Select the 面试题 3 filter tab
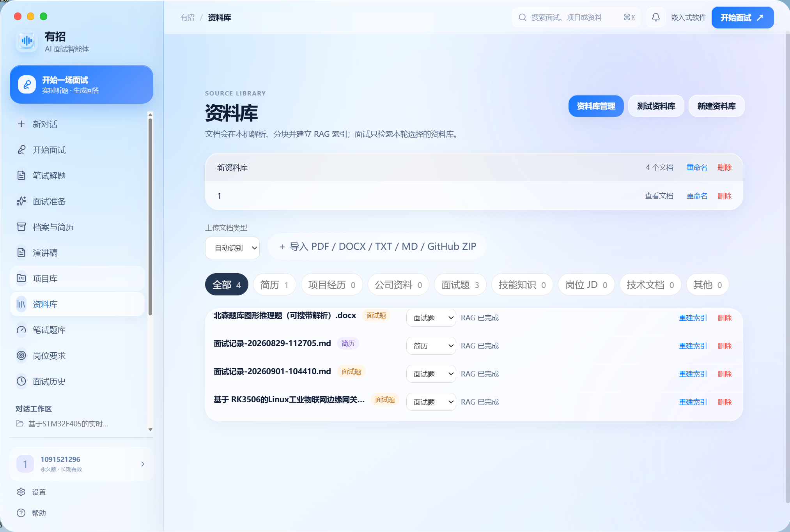Screen dimensions: 790x532 click(460, 285)
